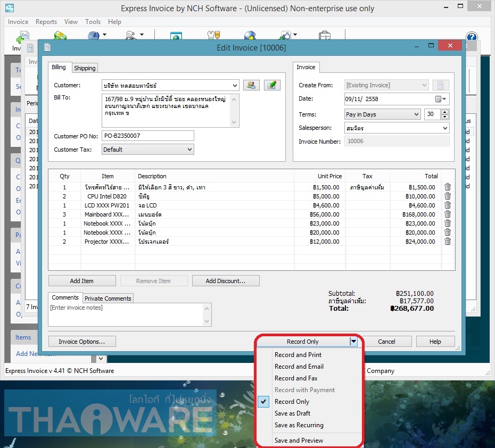Open the Tools menu
This screenshot has width=495, height=448.
pyautogui.click(x=93, y=22)
